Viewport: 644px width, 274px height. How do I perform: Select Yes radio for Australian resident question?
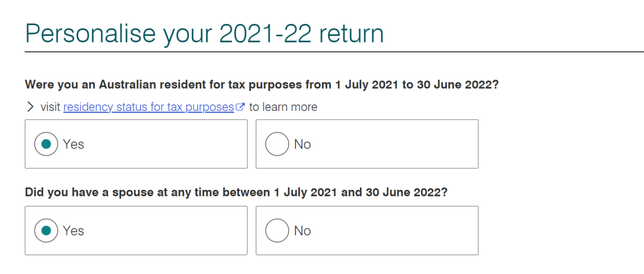46,144
